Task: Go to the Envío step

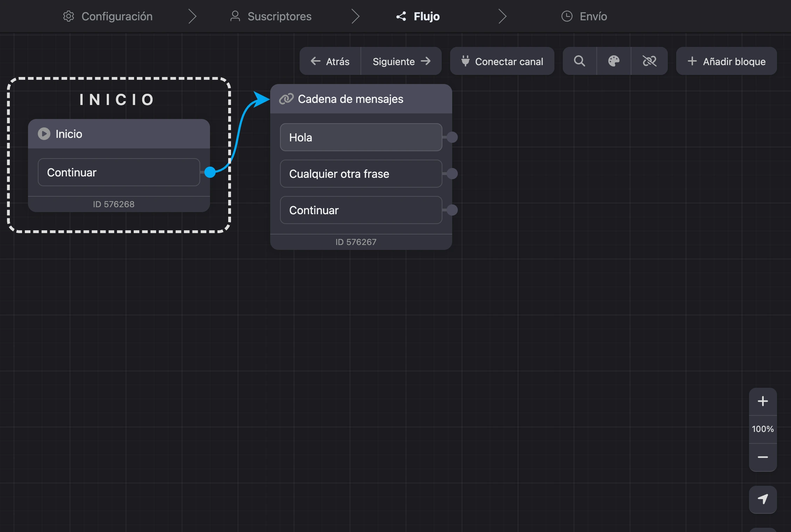Action: click(x=584, y=16)
